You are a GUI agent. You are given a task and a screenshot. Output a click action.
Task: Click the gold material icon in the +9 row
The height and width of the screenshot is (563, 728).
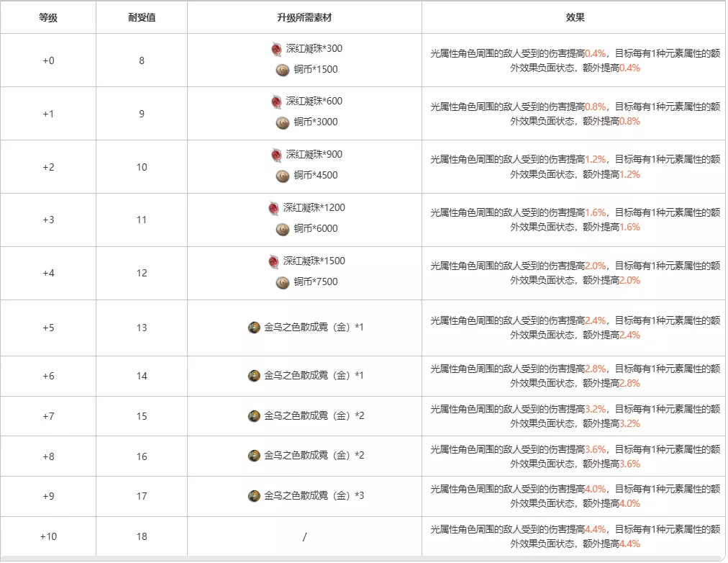pos(254,496)
